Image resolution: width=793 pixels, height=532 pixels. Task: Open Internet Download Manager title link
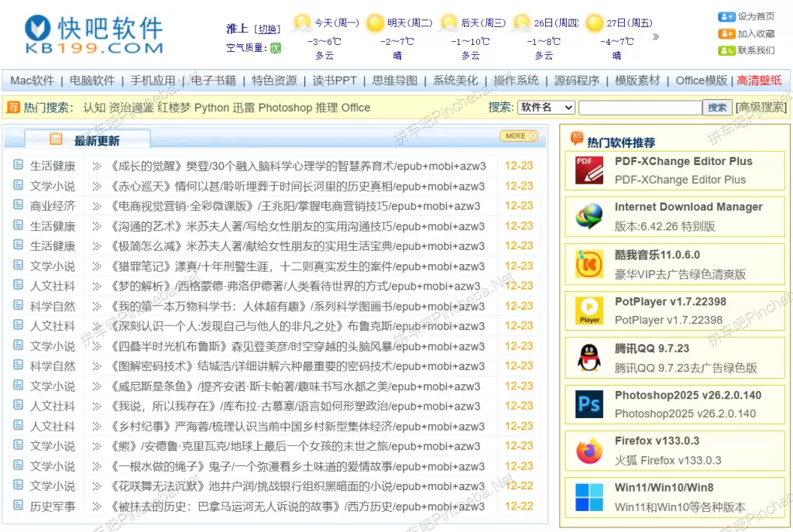(x=688, y=207)
